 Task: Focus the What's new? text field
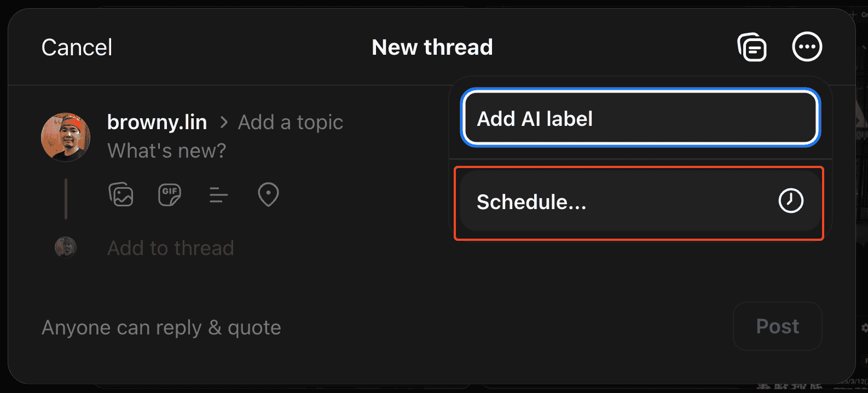(x=167, y=151)
